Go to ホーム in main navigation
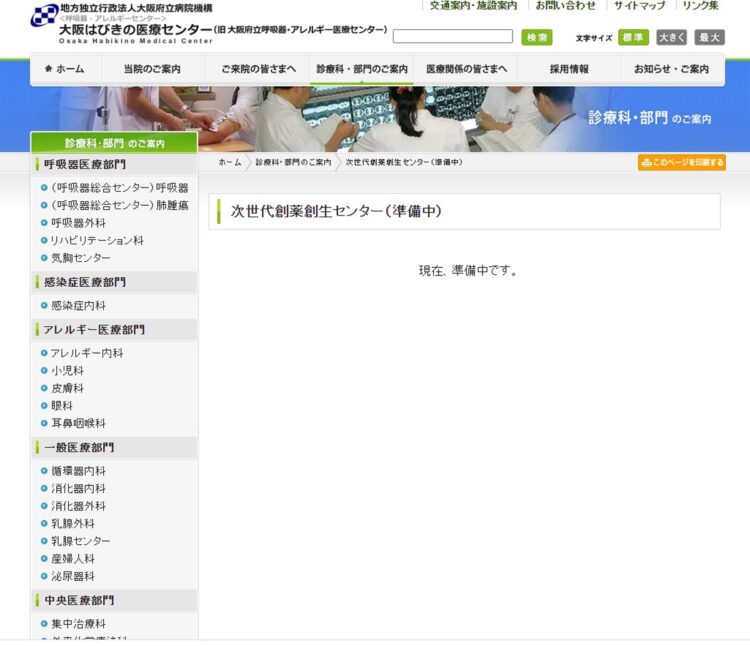 65,69
